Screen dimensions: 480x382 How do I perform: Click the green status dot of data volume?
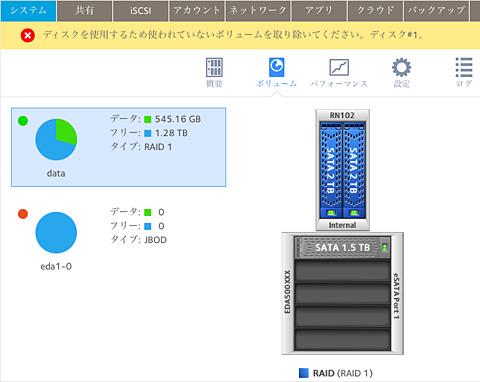pyautogui.click(x=23, y=121)
